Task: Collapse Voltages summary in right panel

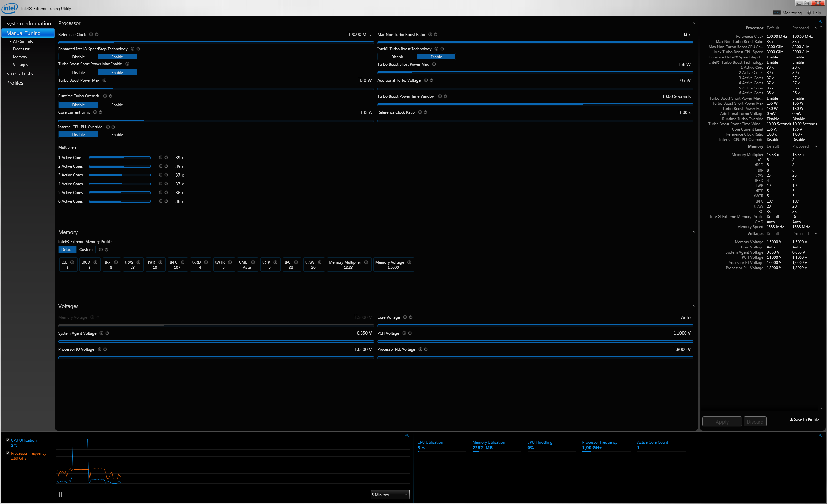Action: (x=816, y=234)
